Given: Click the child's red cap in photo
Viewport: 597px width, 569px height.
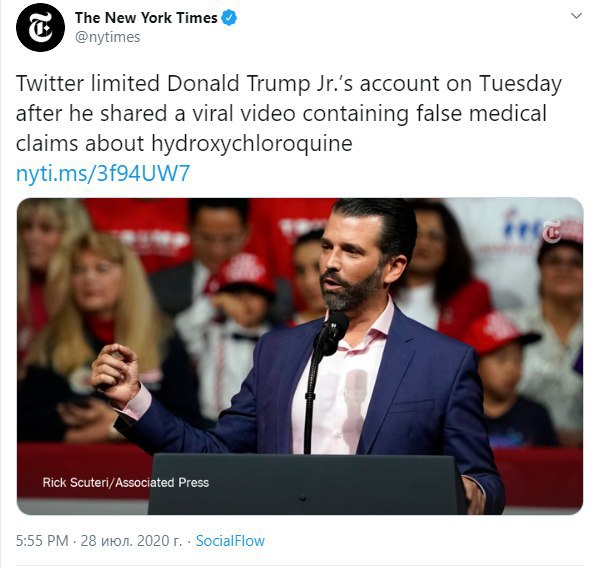Looking at the screenshot, I should click(500, 332).
